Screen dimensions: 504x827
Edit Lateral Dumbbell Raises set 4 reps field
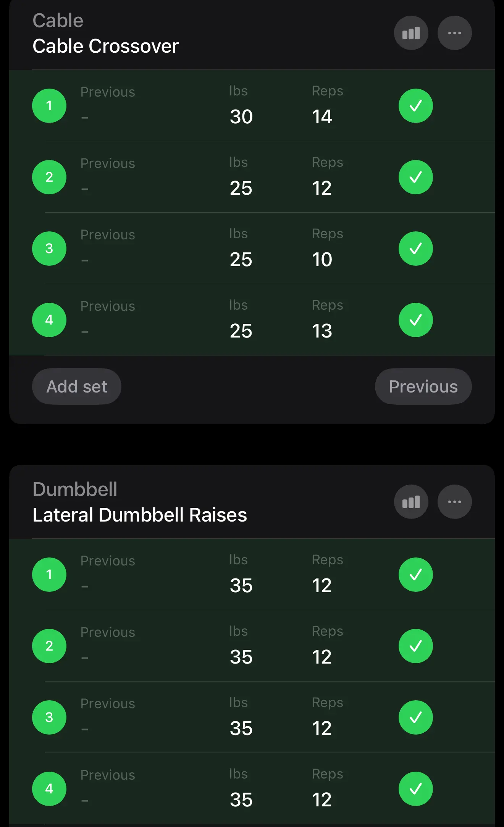[x=322, y=800]
